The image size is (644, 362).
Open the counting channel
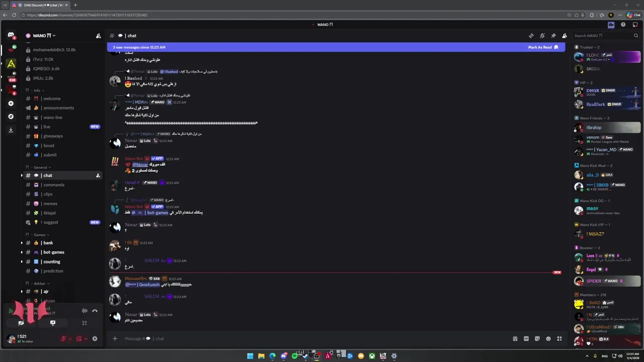(62, 262)
